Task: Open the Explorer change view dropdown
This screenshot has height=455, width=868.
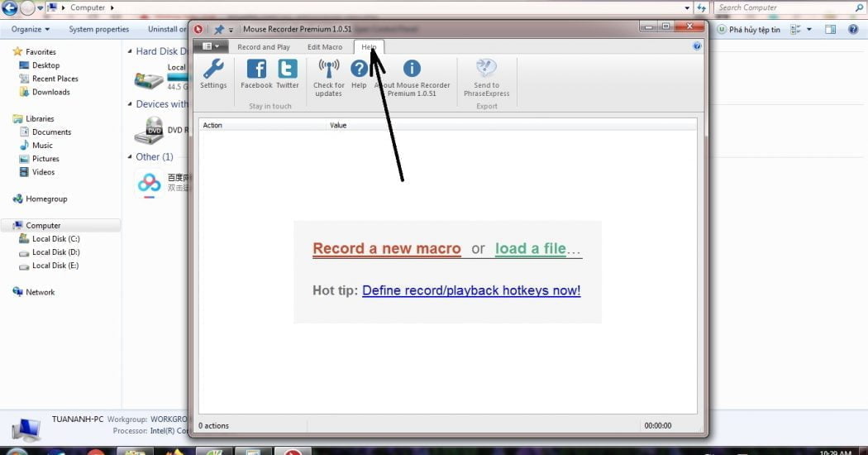Action: click(809, 30)
